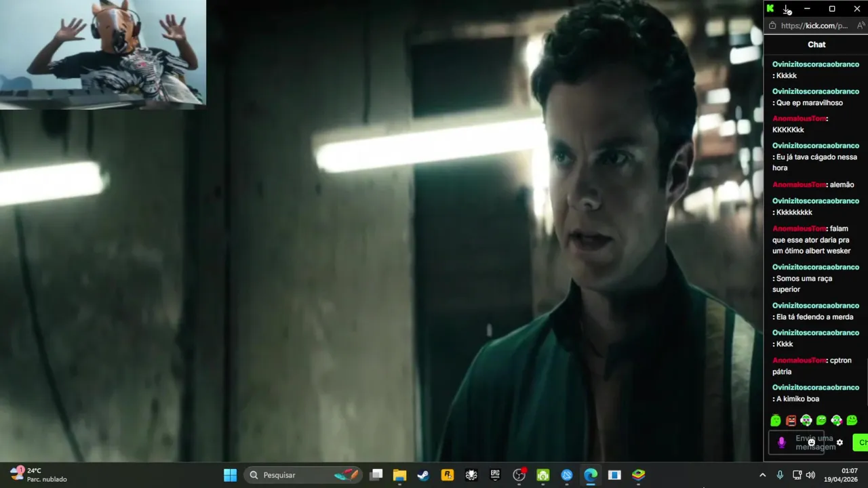Open AnomalousTom's name on the albert wesker message
Viewport: 868px width, 488px height.
799,228
